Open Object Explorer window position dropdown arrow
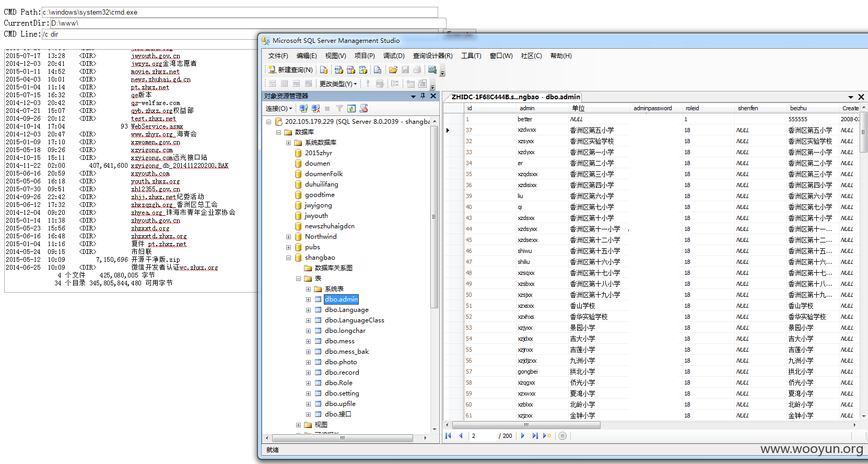Image resolution: width=868 pixels, height=464 pixels. tap(413, 96)
